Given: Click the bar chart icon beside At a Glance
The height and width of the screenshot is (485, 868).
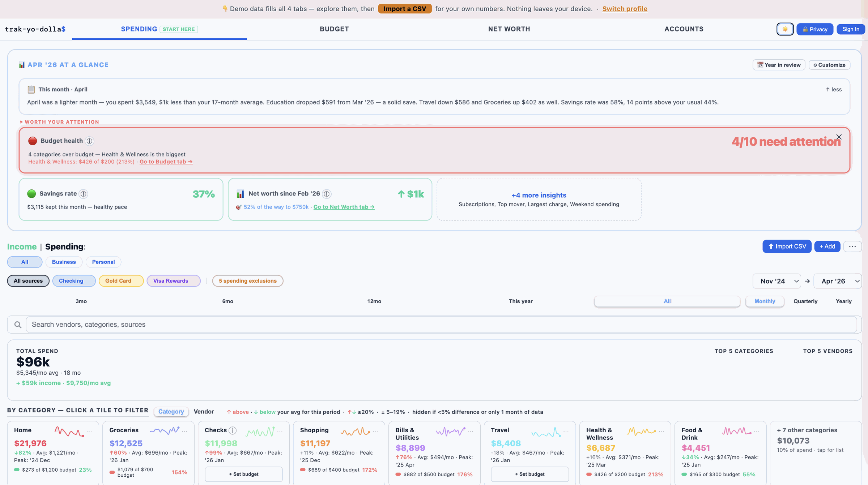Looking at the screenshot, I should (22, 65).
